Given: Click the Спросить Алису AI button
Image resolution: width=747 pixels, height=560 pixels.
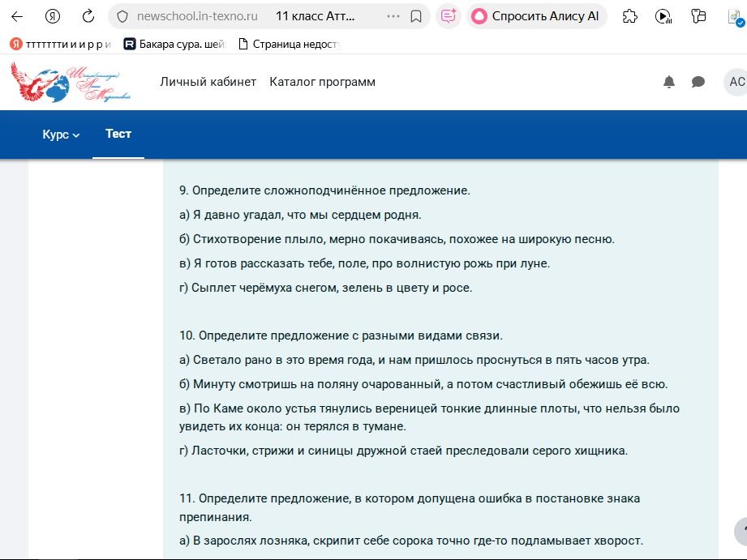Looking at the screenshot, I should point(536,17).
